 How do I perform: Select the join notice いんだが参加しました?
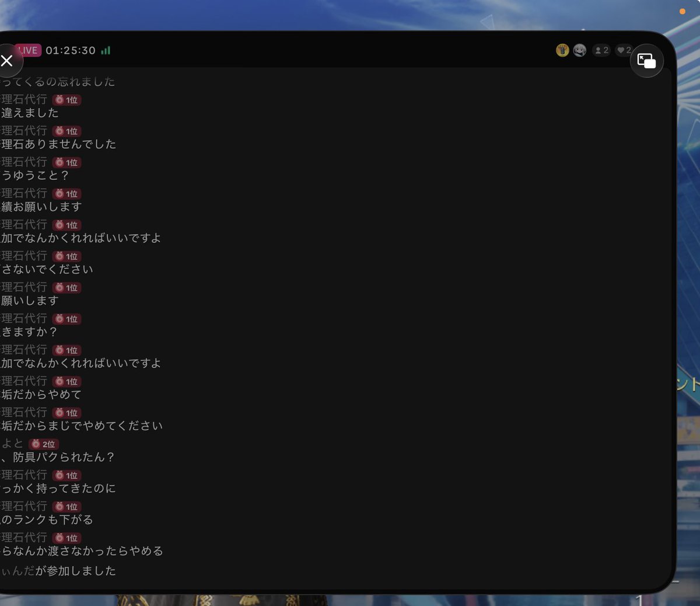(x=58, y=570)
